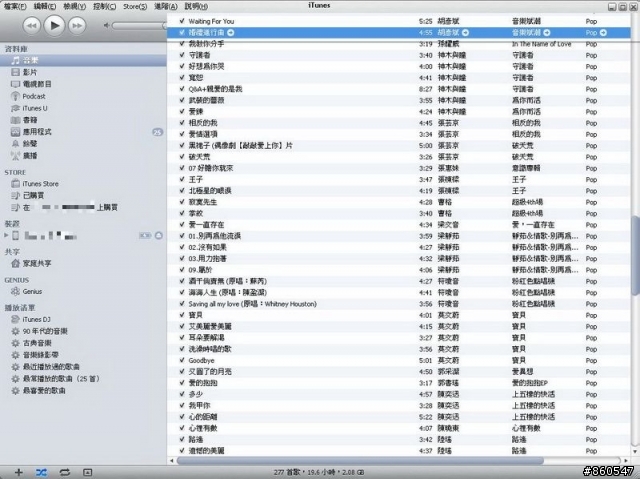Click the vertical scrollbar thumb
Image resolution: width=640 pixels, height=479 pixels.
635,255
